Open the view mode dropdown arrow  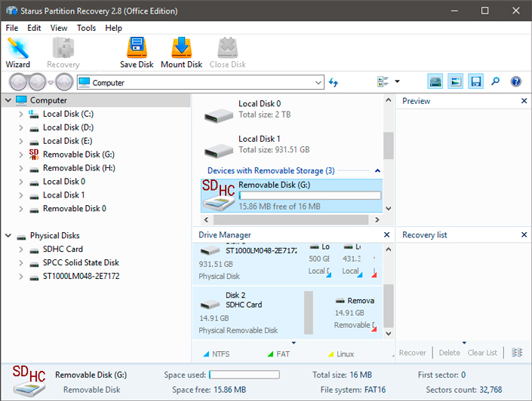point(397,81)
